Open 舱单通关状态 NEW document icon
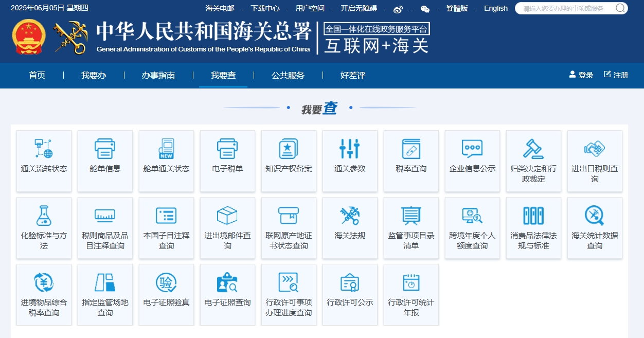The height and width of the screenshot is (338, 644). point(166,148)
